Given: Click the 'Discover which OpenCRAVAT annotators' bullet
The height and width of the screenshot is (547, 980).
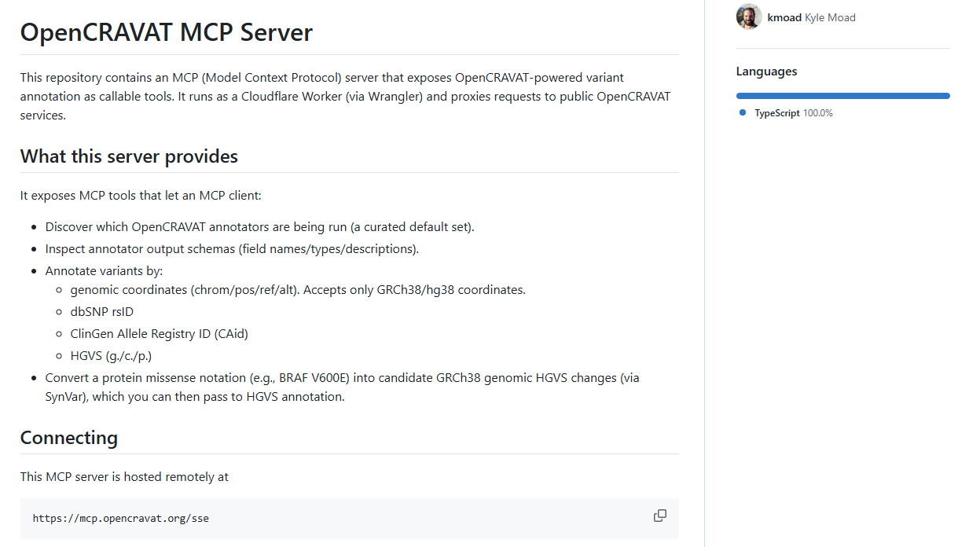Looking at the screenshot, I should tap(259, 227).
